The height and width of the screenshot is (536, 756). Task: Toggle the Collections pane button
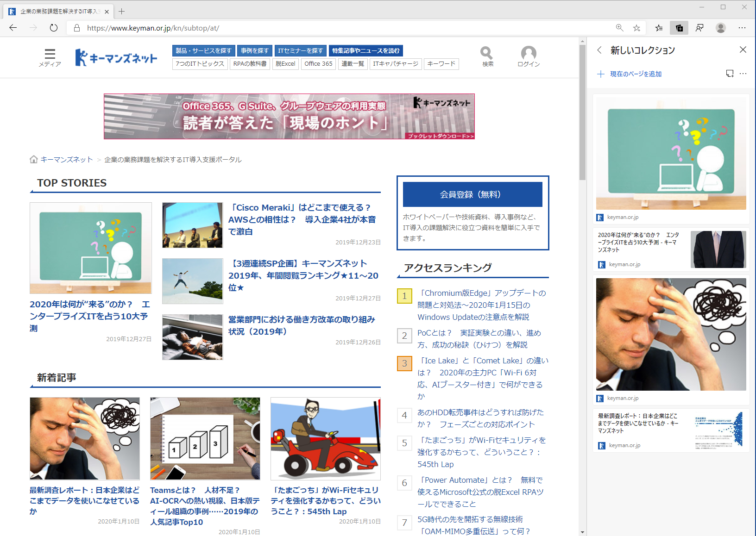(x=679, y=28)
